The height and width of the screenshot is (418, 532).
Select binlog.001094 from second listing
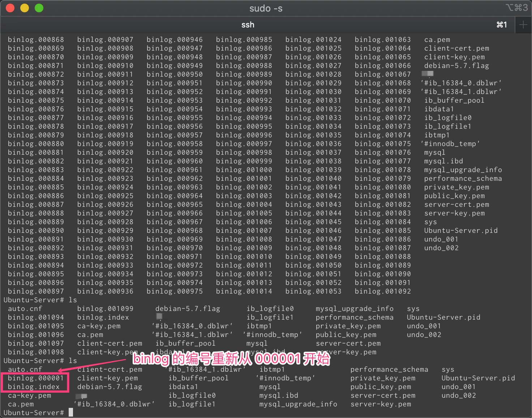click(x=36, y=317)
